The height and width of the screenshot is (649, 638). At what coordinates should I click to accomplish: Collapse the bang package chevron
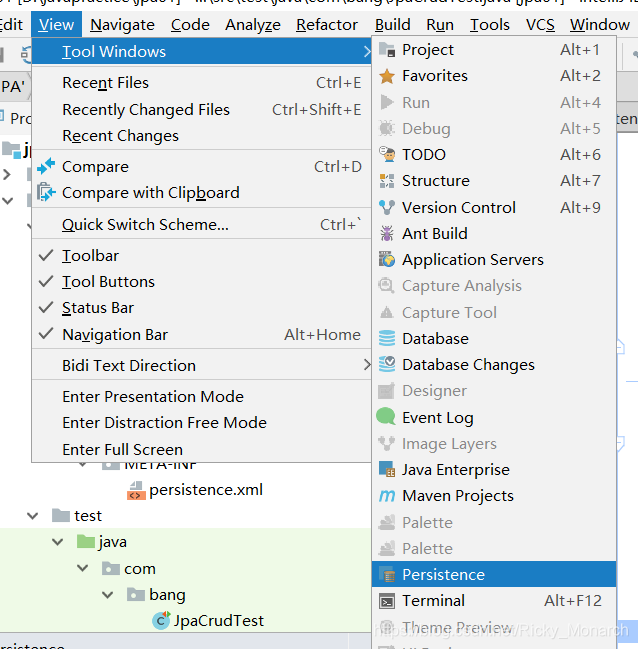pyautogui.click(x=108, y=595)
